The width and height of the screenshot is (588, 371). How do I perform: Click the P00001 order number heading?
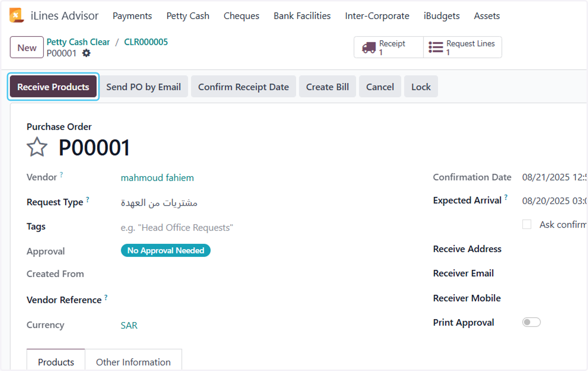pos(95,148)
